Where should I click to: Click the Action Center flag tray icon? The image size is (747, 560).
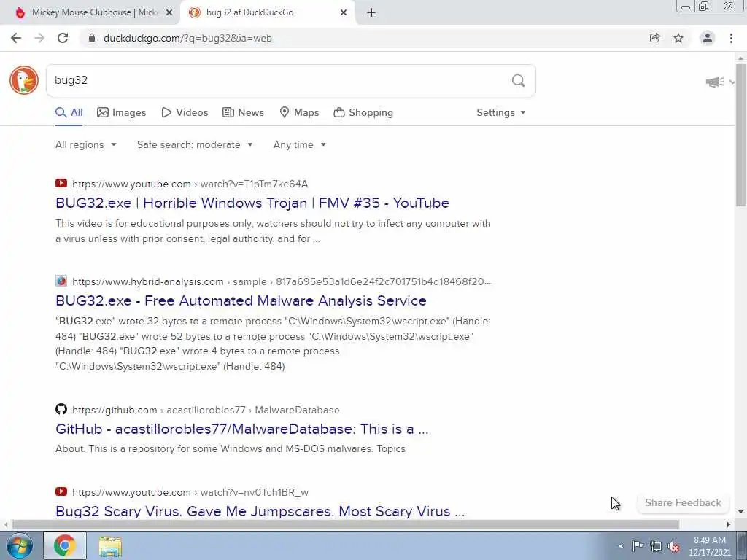point(638,546)
